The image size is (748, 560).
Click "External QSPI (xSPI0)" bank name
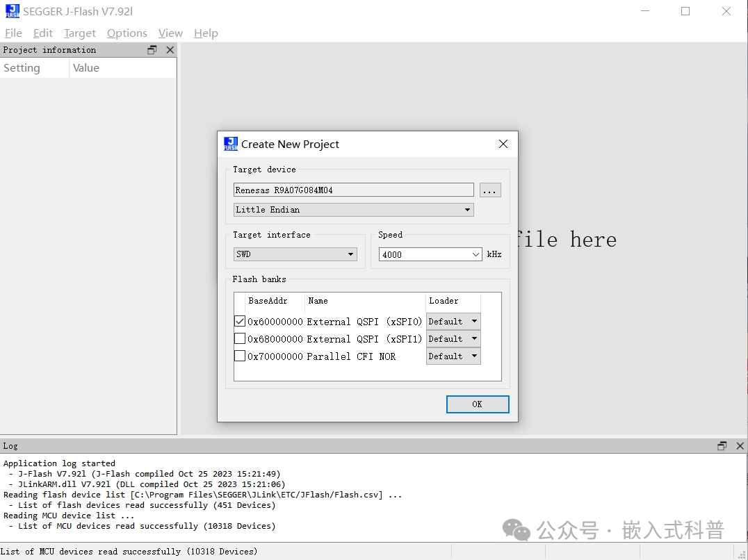364,322
